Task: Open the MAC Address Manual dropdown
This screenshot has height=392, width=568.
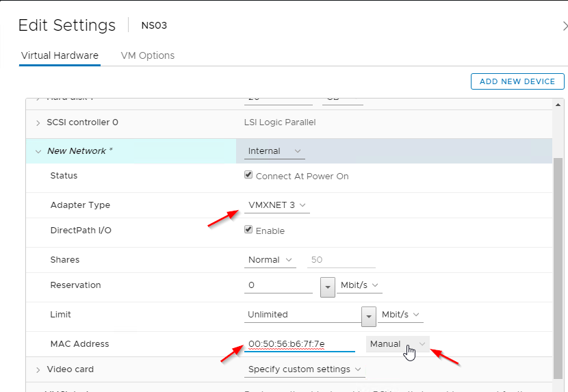Action: click(x=398, y=344)
